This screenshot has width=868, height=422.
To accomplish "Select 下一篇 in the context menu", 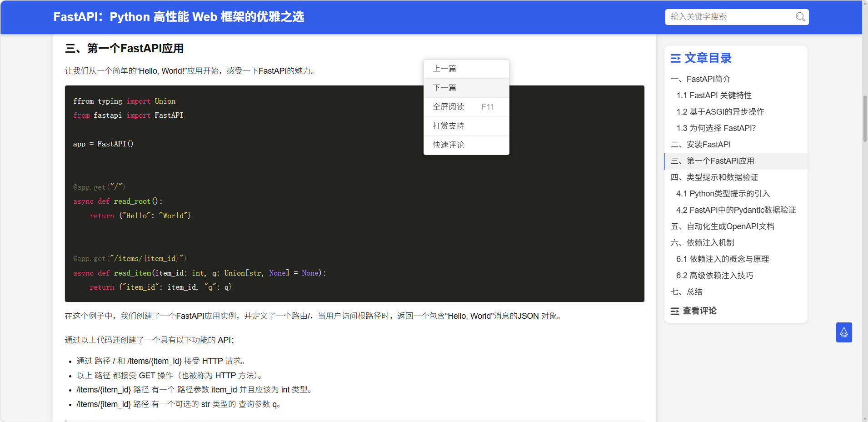I will (466, 88).
